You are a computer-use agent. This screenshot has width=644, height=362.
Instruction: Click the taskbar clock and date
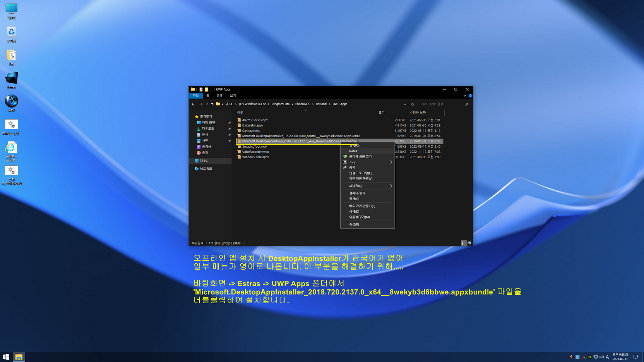pos(620,357)
